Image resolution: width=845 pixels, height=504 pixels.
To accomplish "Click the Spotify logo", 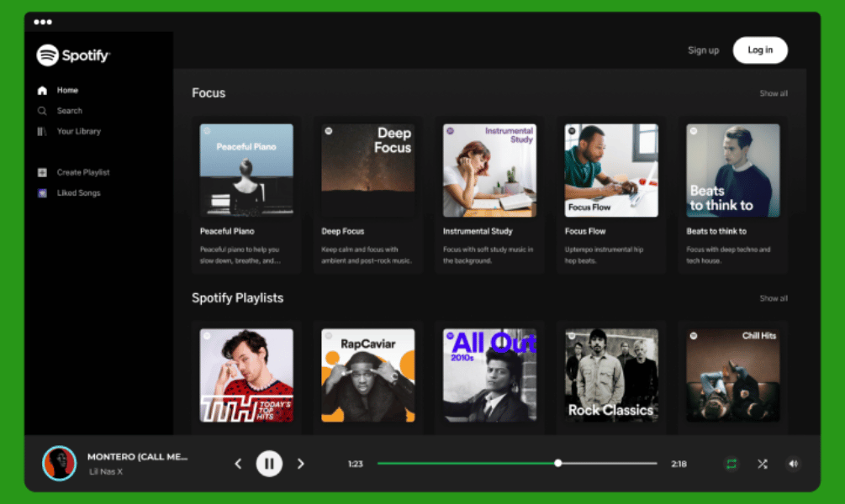I will click(73, 55).
